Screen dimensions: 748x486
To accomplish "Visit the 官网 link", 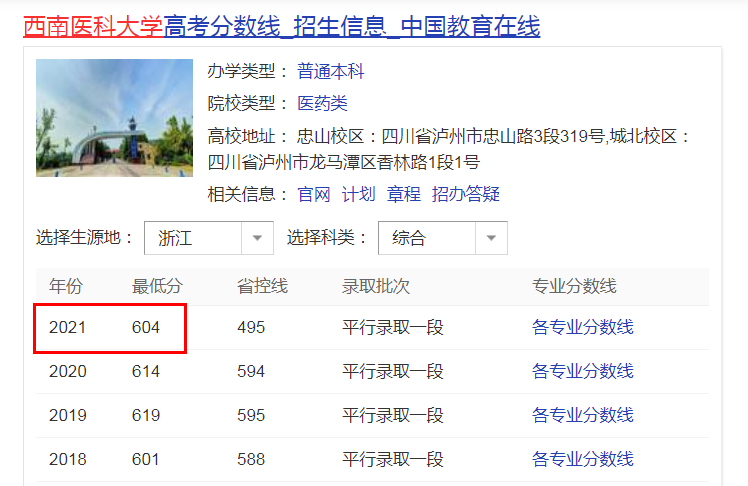I will point(313,194).
